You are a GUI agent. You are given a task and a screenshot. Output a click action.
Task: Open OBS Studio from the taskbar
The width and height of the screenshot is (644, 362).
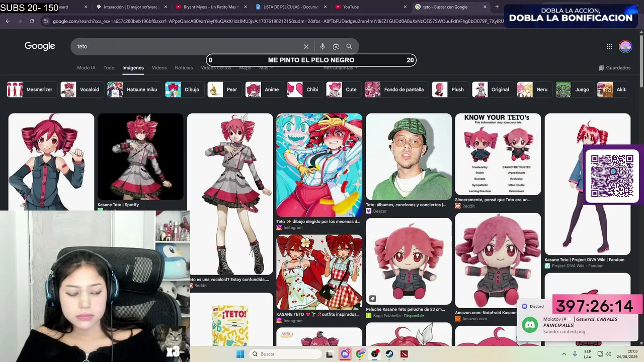pos(375,354)
